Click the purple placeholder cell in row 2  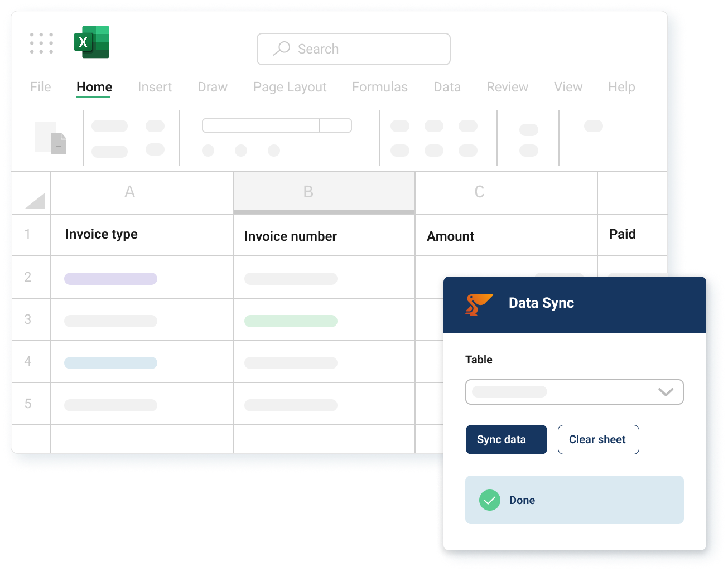[x=110, y=279]
